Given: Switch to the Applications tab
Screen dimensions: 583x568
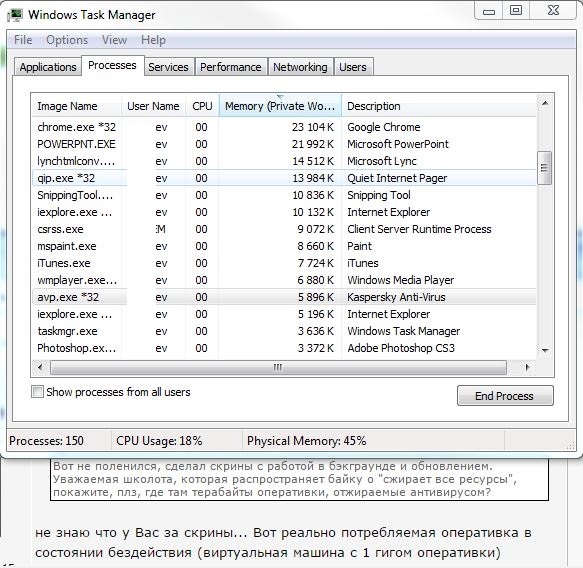Looking at the screenshot, I should (48, 67).
